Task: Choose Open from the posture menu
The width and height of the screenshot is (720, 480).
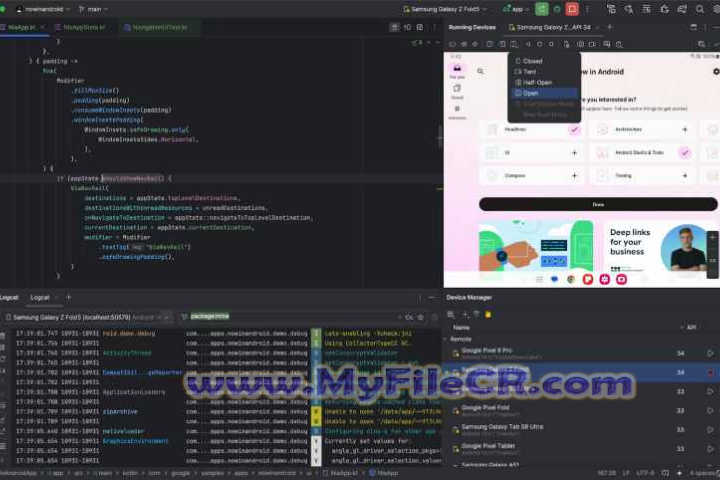Action: 545,93
